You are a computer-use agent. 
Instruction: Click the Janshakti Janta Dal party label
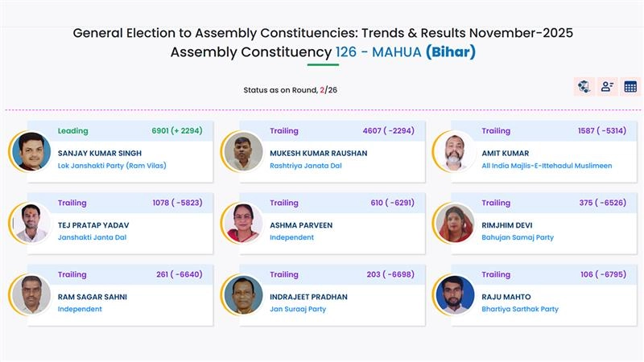tap(92, 237)
